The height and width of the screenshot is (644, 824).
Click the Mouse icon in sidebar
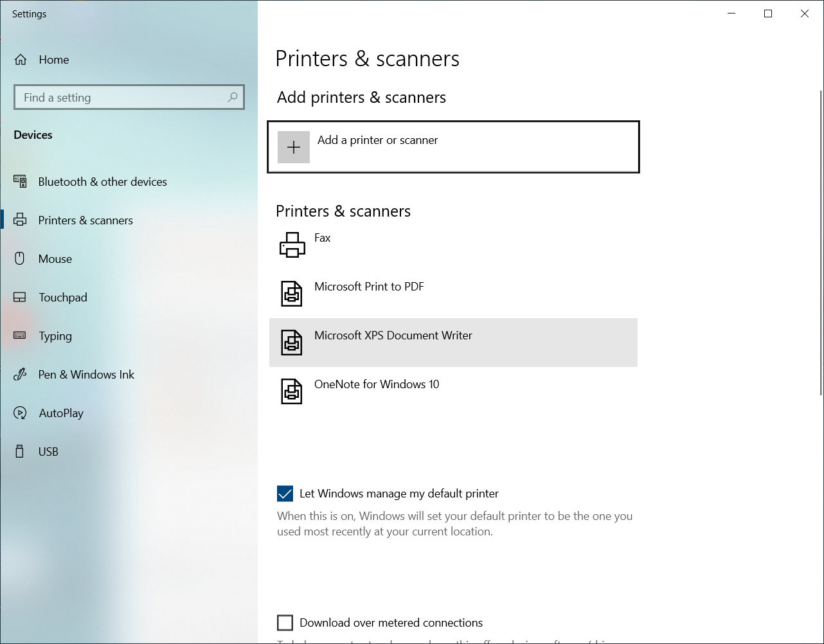(x=20, y=258)
